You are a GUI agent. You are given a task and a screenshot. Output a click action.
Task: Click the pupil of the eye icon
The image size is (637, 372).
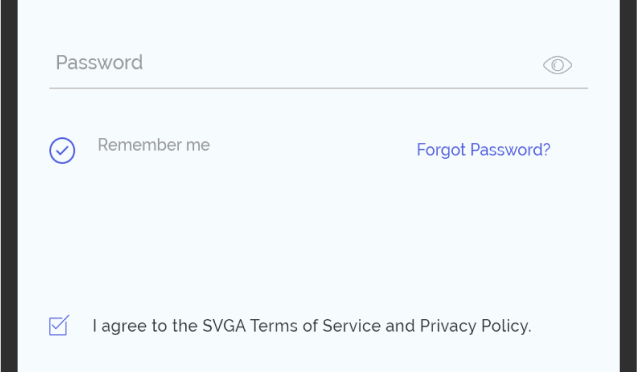[557, 65]
